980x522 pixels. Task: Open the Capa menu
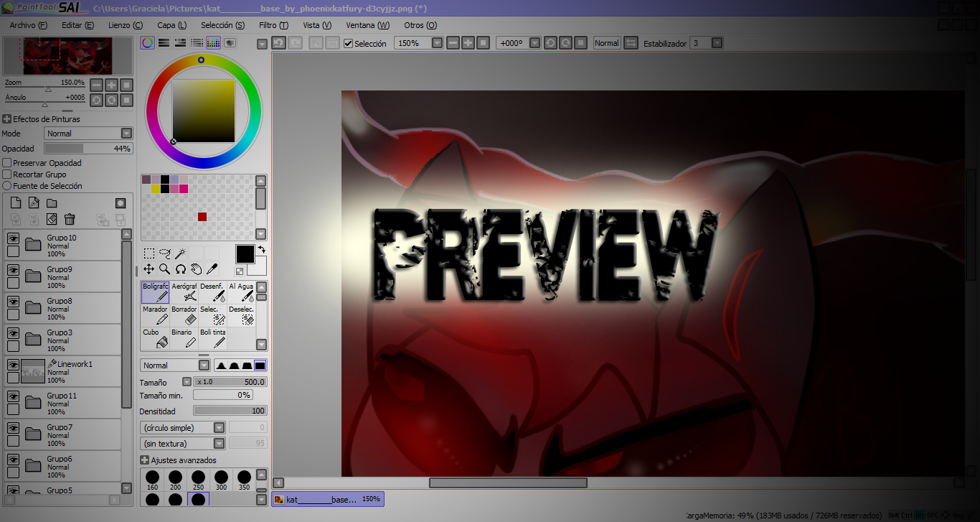(x=172, y=25)
